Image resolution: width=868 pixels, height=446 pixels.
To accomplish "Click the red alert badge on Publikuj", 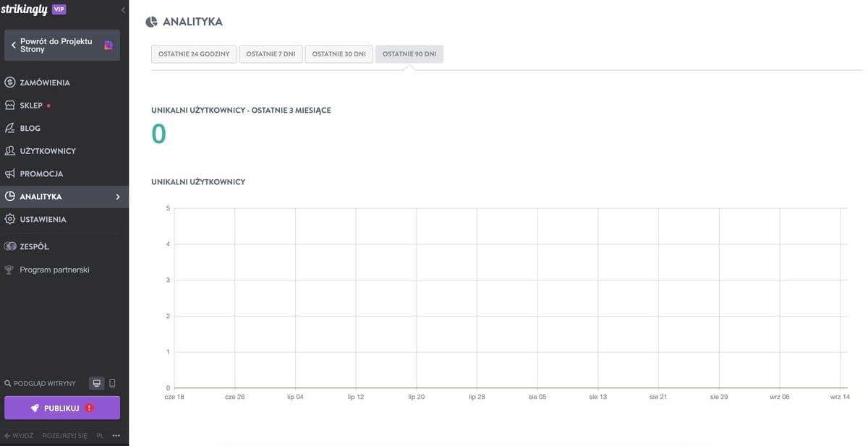I will point(89,408).
